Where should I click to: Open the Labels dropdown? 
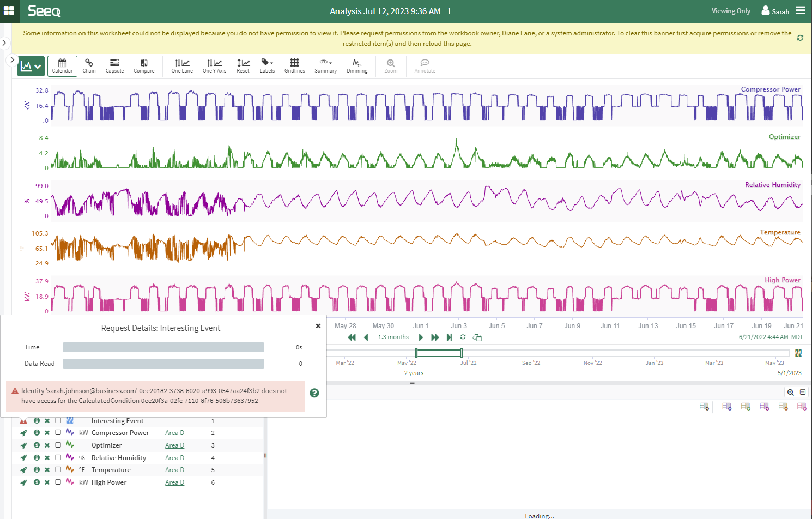[267, 66]
